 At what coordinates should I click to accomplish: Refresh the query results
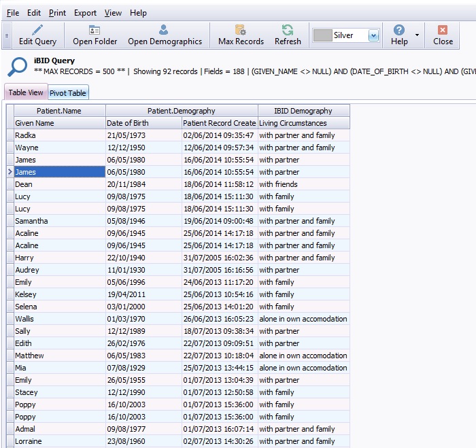pyautogui.click(x=288, y=30)
